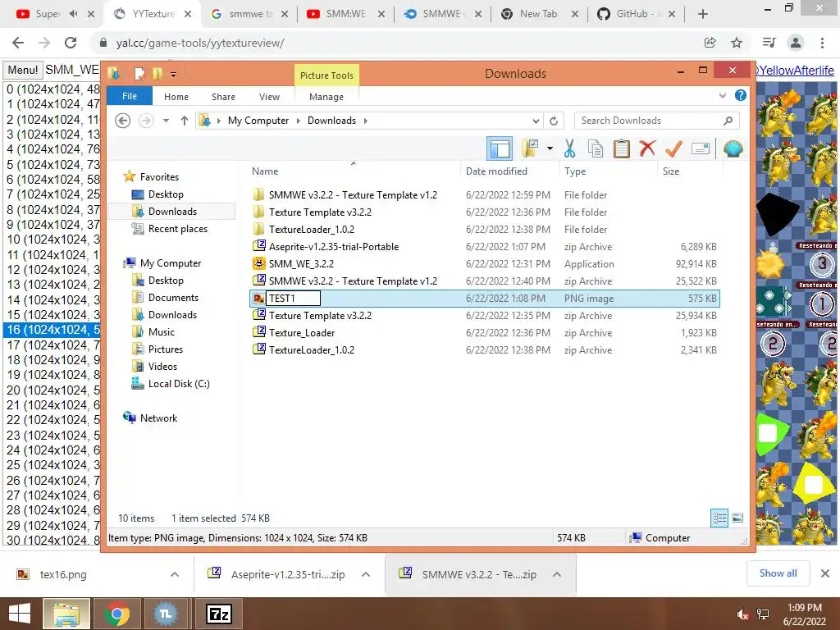Click the Paste clipboard icon
The image size is (840, 630).
click(622, 148)
